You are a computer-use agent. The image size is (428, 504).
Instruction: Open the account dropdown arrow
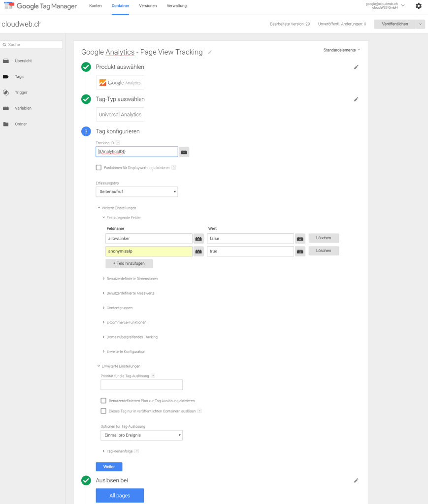(403, 5)
